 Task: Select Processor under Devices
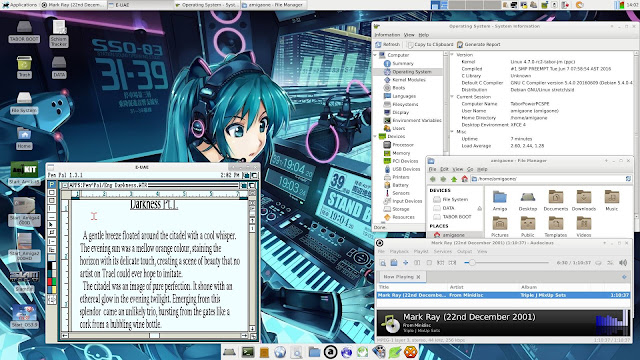point(398,144)
